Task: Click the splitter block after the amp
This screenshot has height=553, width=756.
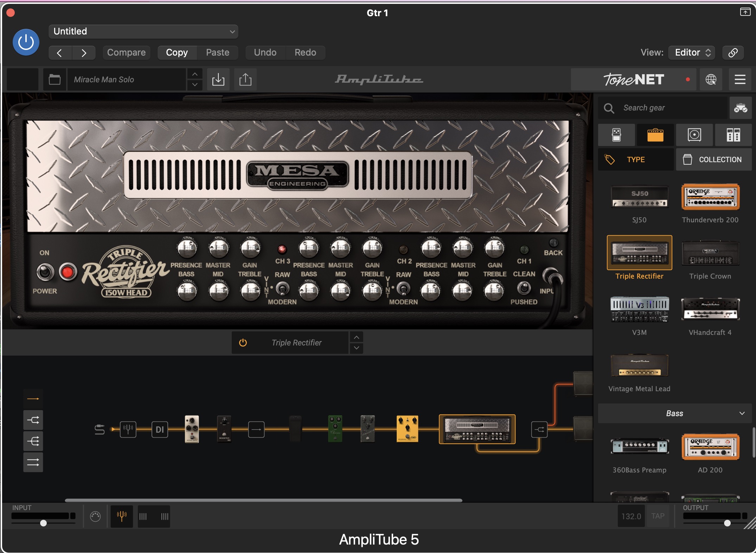Action: (x=539, y=430)
